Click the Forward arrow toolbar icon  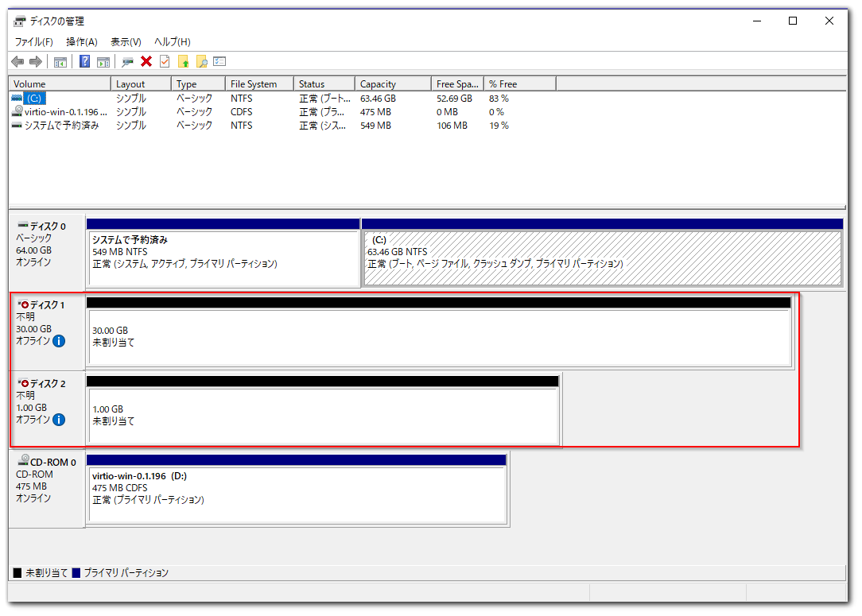coord(36,61)
